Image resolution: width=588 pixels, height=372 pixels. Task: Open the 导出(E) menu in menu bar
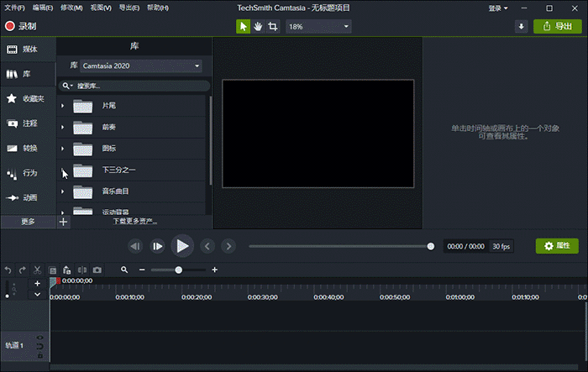click(129, 8)
